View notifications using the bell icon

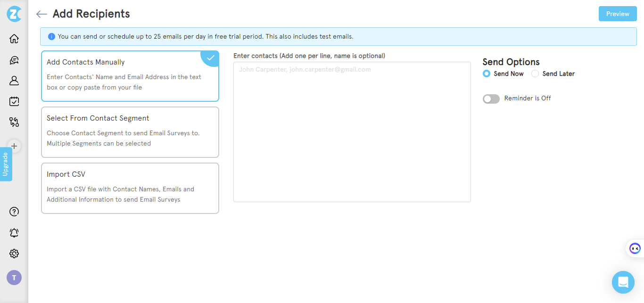(x=14, y=232)
